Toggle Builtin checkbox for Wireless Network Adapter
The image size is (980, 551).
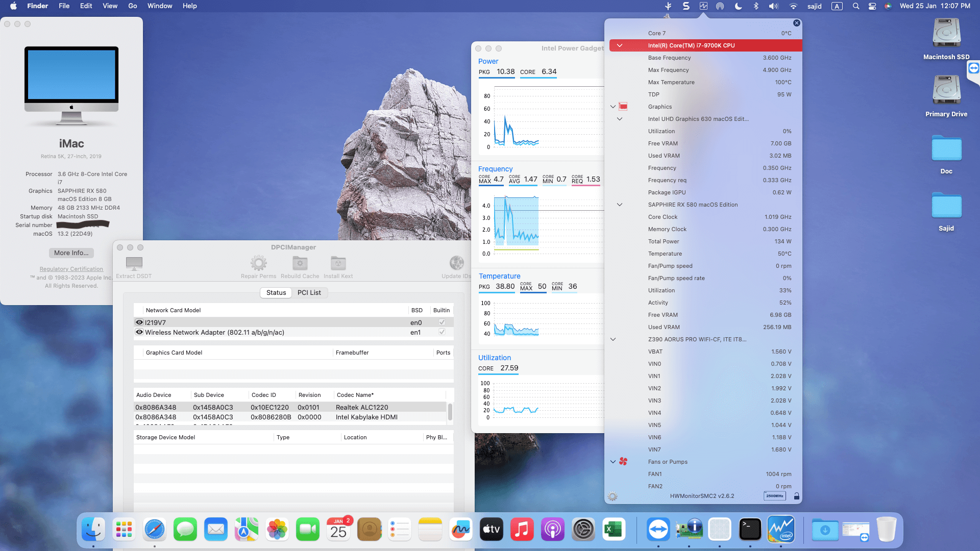[442, 332]
